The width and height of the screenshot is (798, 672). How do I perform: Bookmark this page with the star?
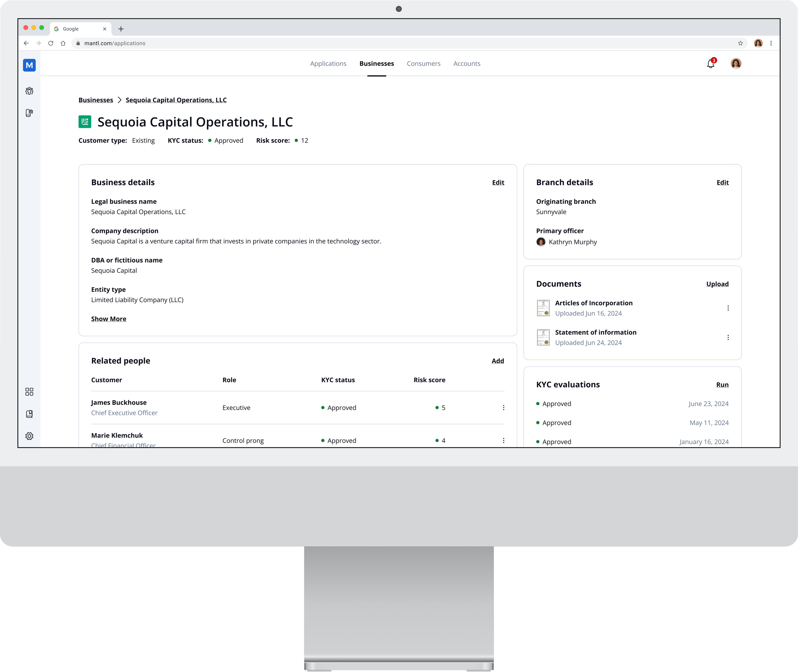(x=741, y=43)
